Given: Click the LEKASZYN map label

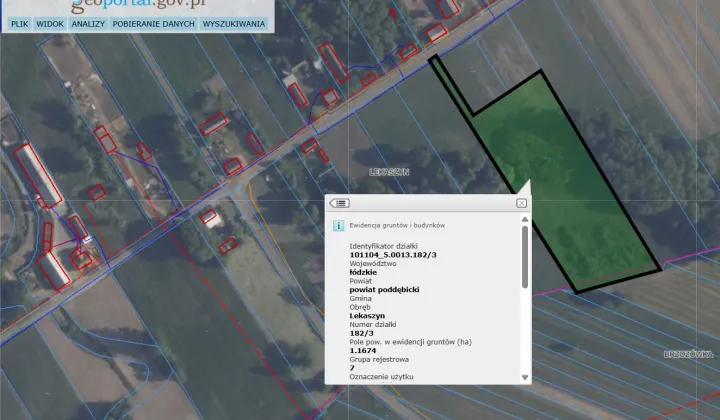Looking at the screenshot, I should pos(389,172).
